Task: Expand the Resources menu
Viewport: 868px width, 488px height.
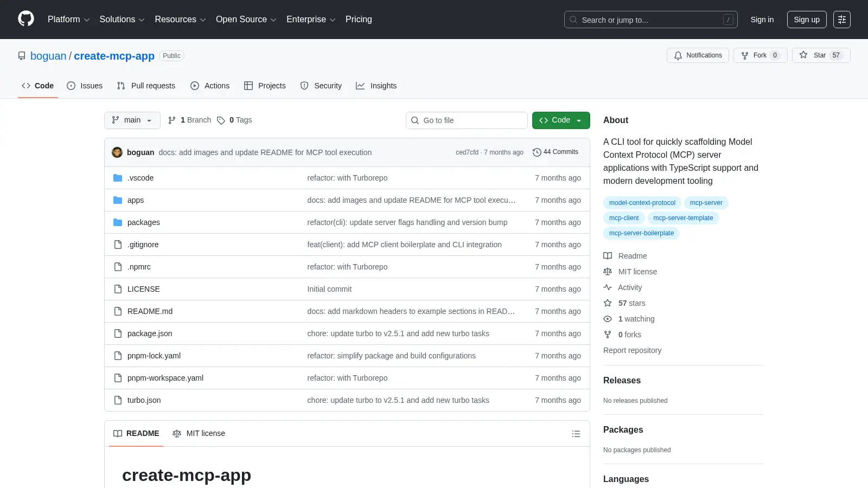Action: [180, 20]
